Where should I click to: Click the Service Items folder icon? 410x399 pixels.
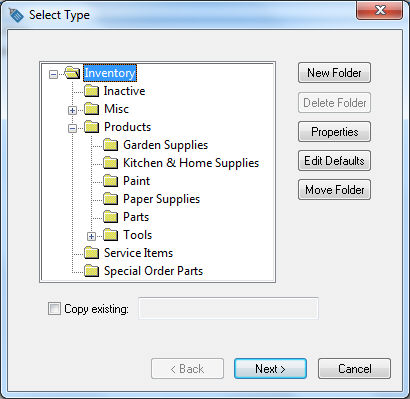[91, 253]
